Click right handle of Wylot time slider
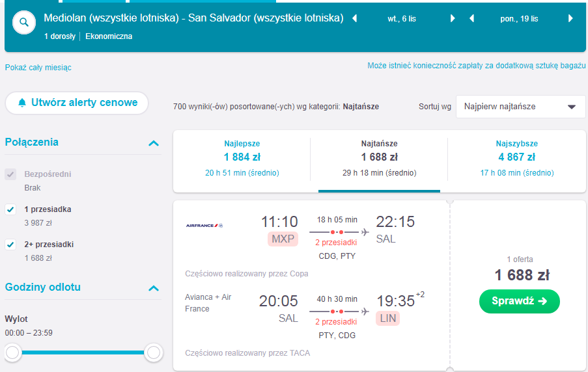Viewport: 588px width, 372px height. click(154, 352)
